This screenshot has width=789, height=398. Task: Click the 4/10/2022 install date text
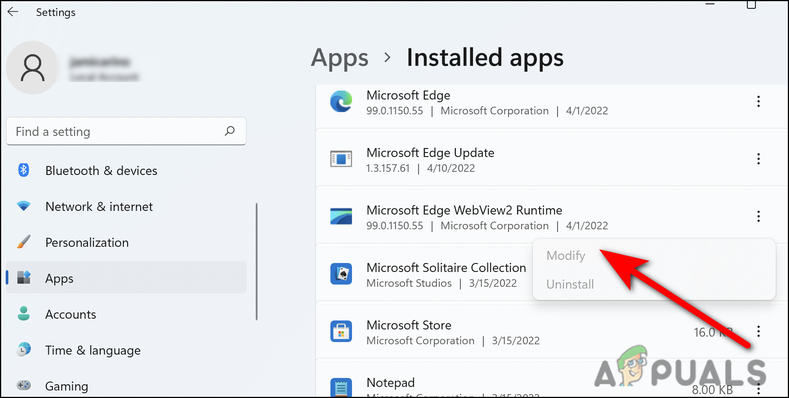click(x=451, y=168)
